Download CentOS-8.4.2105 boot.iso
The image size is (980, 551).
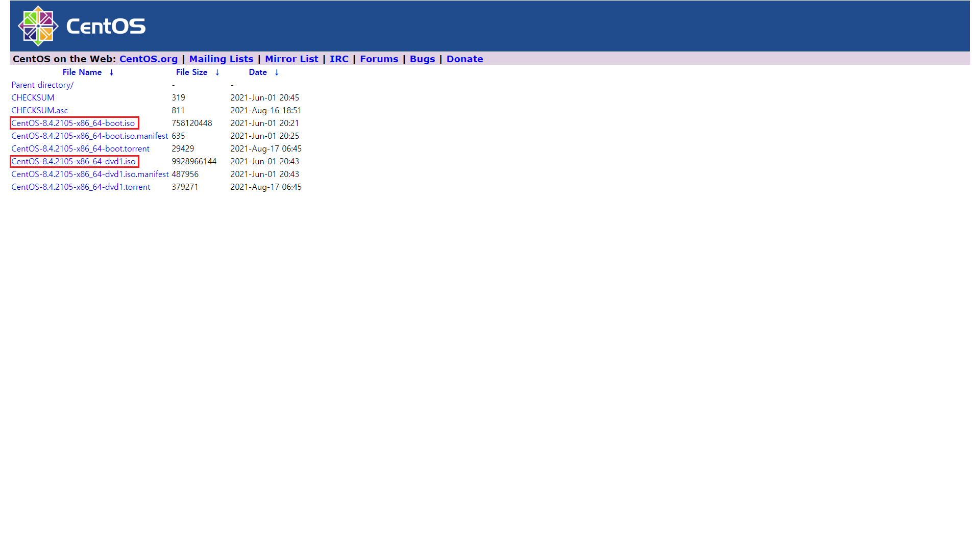73,123
